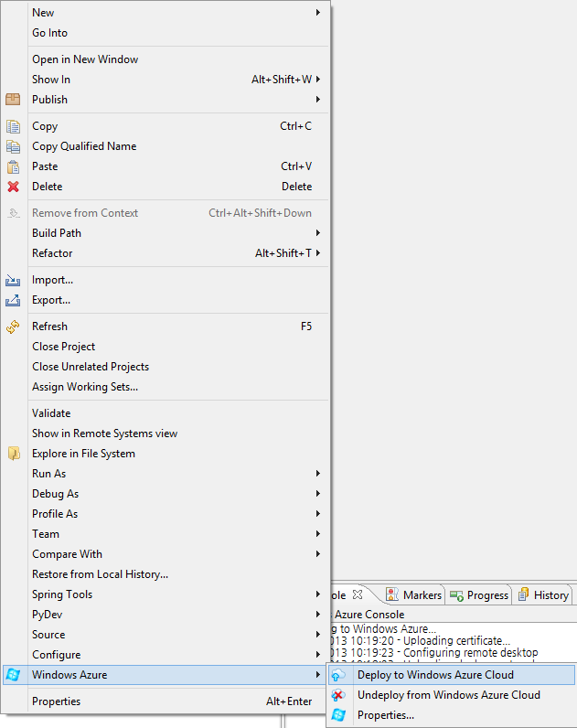Click the red X Delete icon
Screen dimensions: 577x728
(x=13, y=187)
